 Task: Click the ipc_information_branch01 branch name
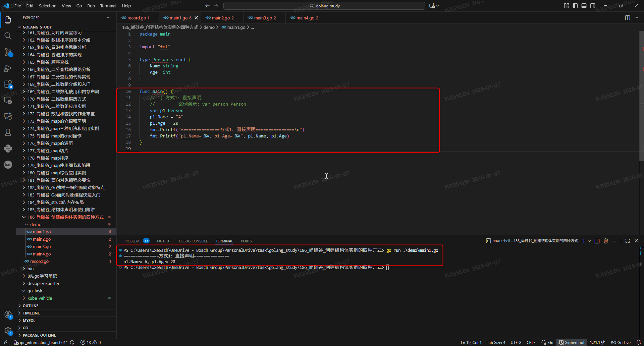[41, 342]
